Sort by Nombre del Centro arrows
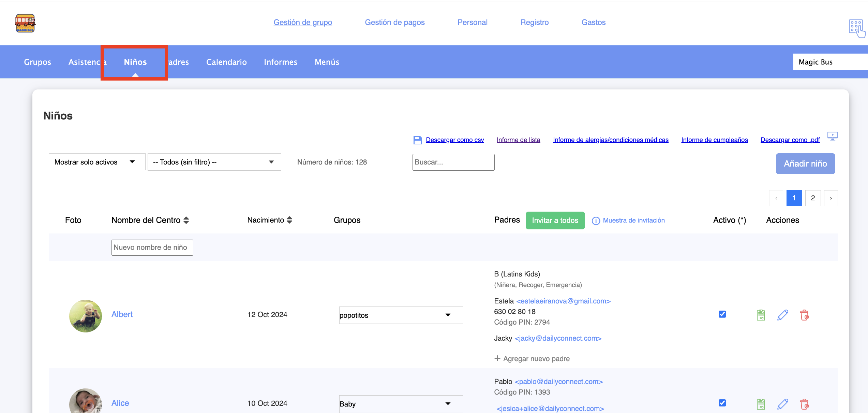The height and width of the screenshot is (413, 868). [x=186, y=220]
